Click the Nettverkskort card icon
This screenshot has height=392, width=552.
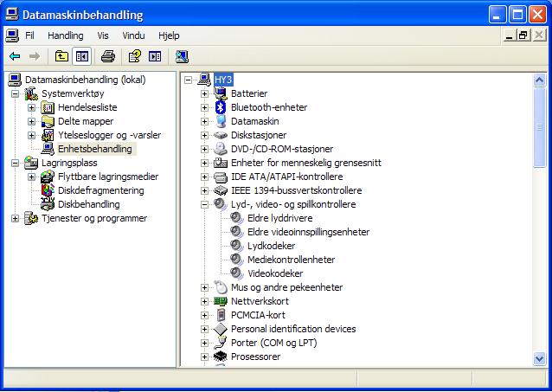(221, 301)
